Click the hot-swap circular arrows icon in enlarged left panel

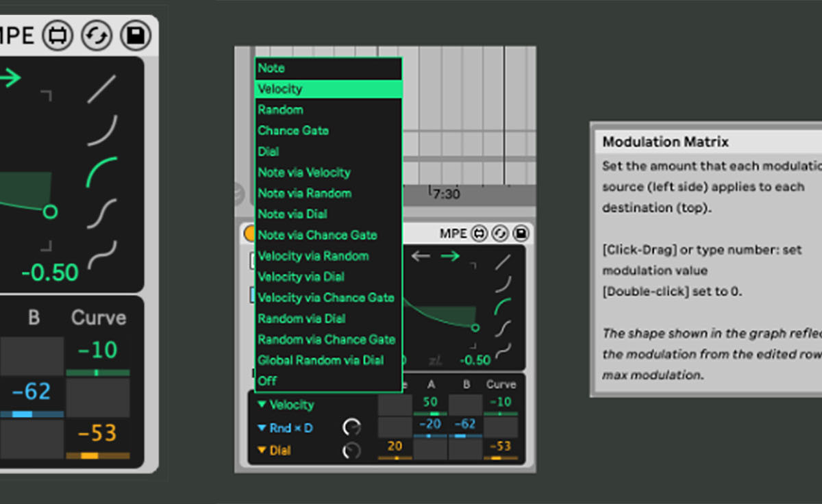(97, 36)
